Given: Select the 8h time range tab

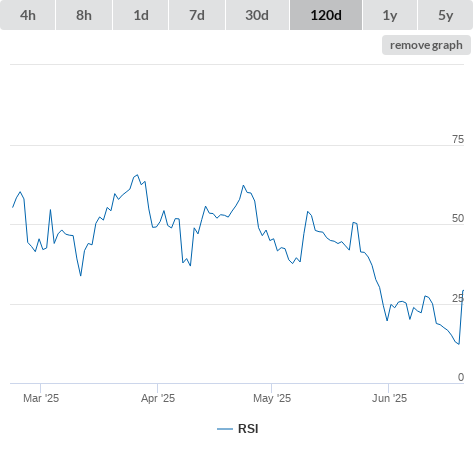Looking at the screenshot, I should [84, 15].
